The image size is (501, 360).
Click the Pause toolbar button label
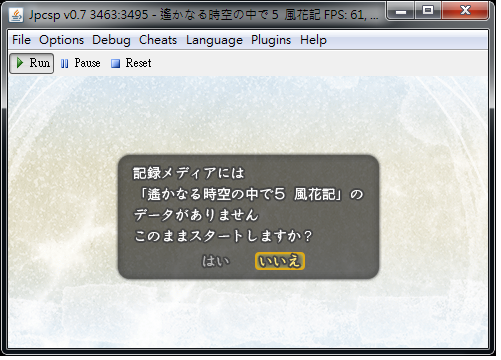(x=87, y=63)
